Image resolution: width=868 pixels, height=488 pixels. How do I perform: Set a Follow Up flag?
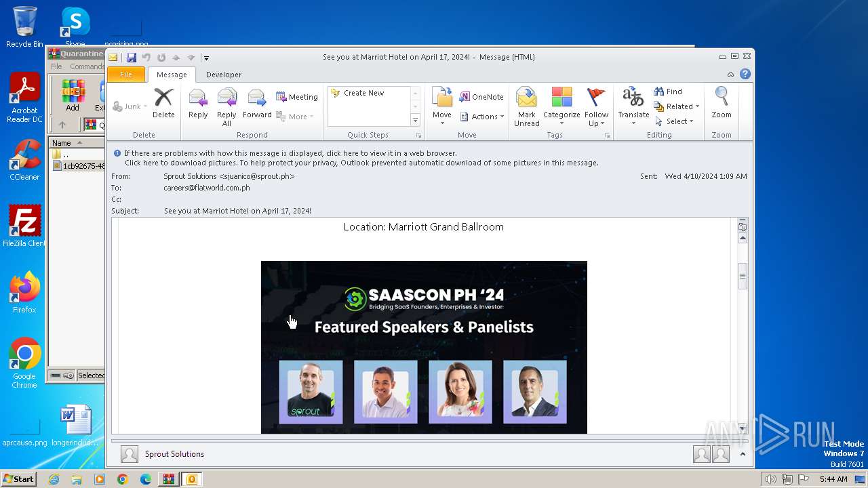coord(596,107)
